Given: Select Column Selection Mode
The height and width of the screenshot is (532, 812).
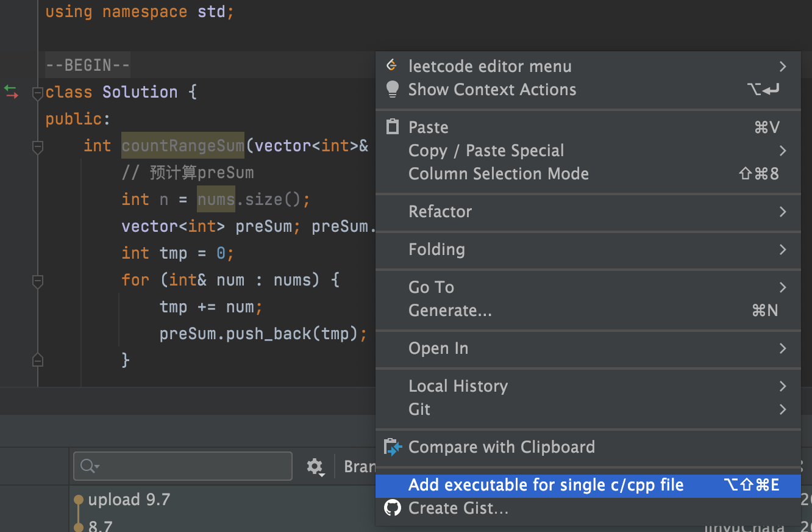Looking at the screenshot, I should [499, 174].
